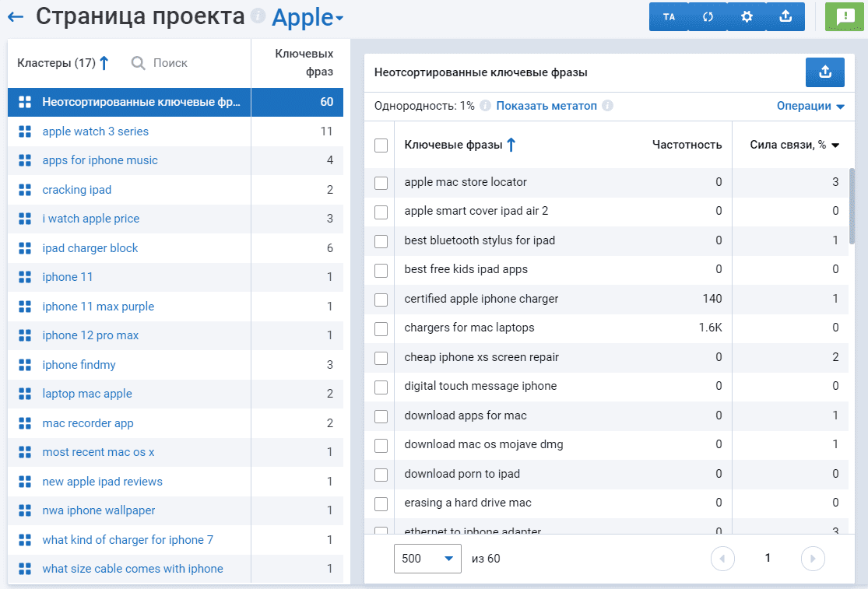This screenshot has width=868, height=589.
Task: Click grid icon of apps for iphone music
Action: pos(25,160)
